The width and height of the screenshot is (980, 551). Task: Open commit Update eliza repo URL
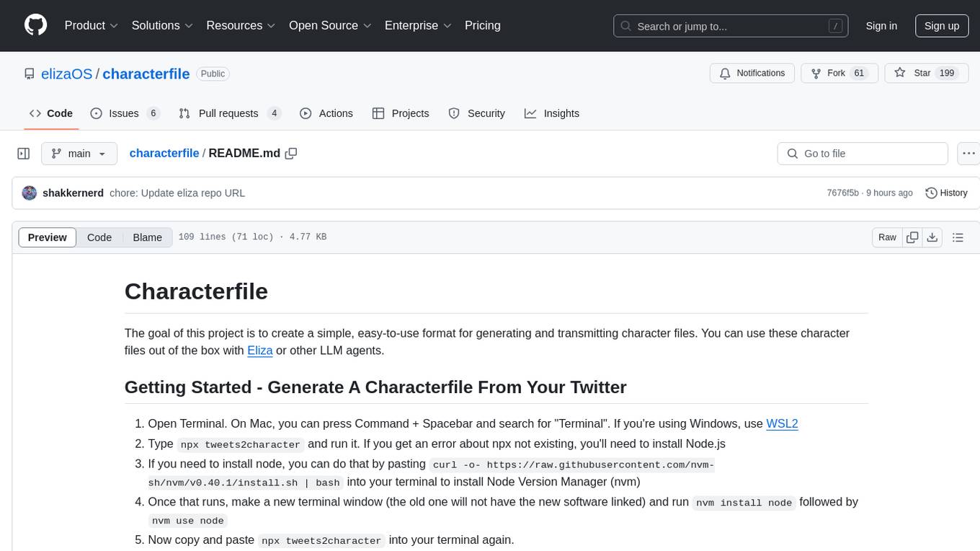[177, 193]
